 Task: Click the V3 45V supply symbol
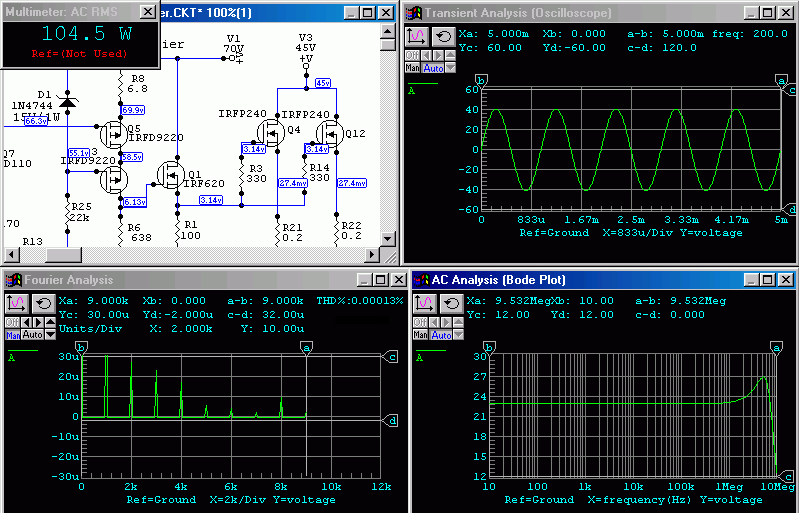[x=306, y=51]
